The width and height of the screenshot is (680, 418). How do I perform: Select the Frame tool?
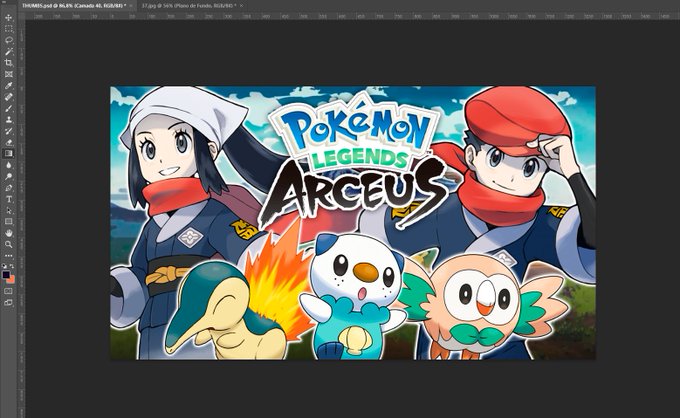pos(8,74)
